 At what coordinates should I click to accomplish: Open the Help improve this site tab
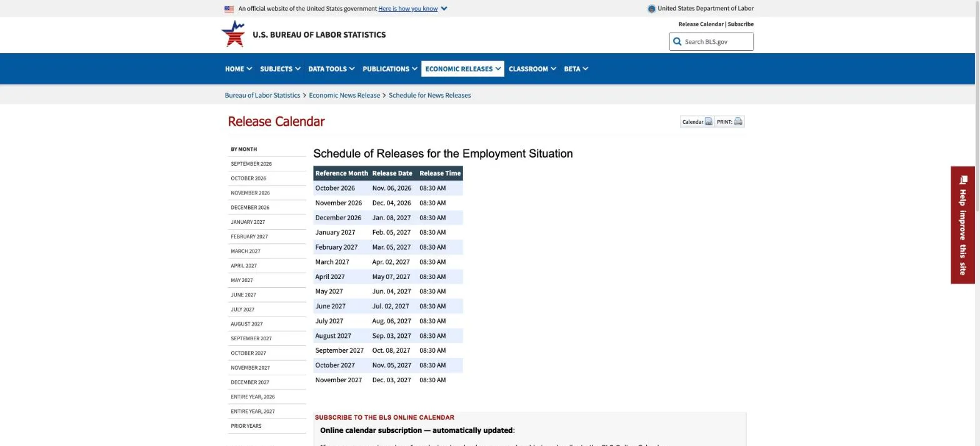click(962, 225)
